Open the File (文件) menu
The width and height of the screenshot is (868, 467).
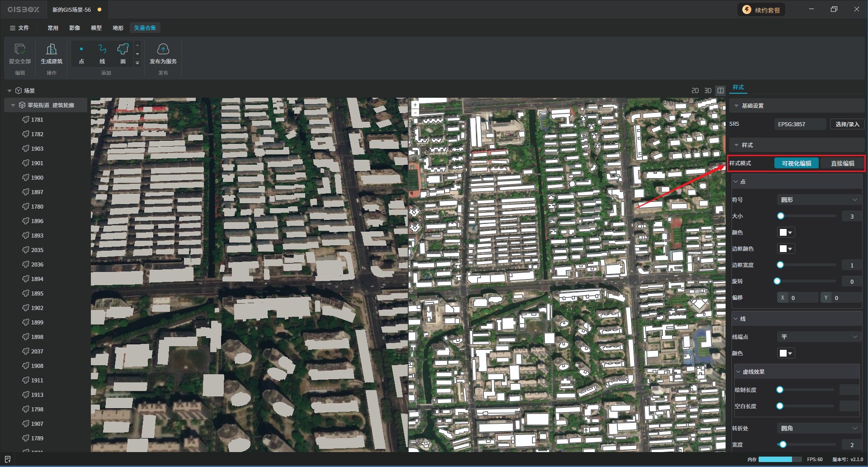19,28
